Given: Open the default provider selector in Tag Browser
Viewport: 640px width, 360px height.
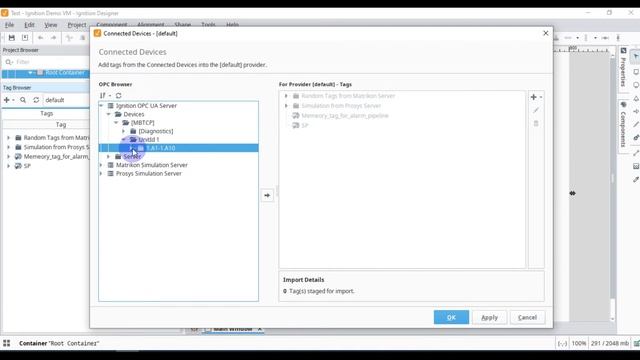Looking at the screenshot, I should pyautogui.click(x=65, y=100).
